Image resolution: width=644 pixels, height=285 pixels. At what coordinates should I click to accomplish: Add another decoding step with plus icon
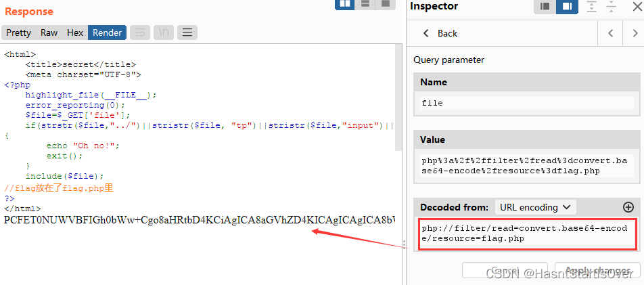pos(628,207)
